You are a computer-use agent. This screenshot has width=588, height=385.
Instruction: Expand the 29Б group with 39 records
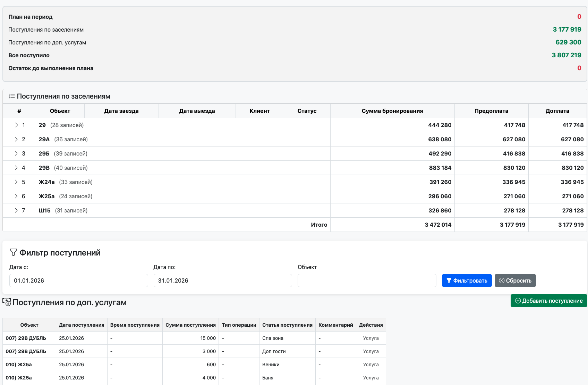(16, 153)
